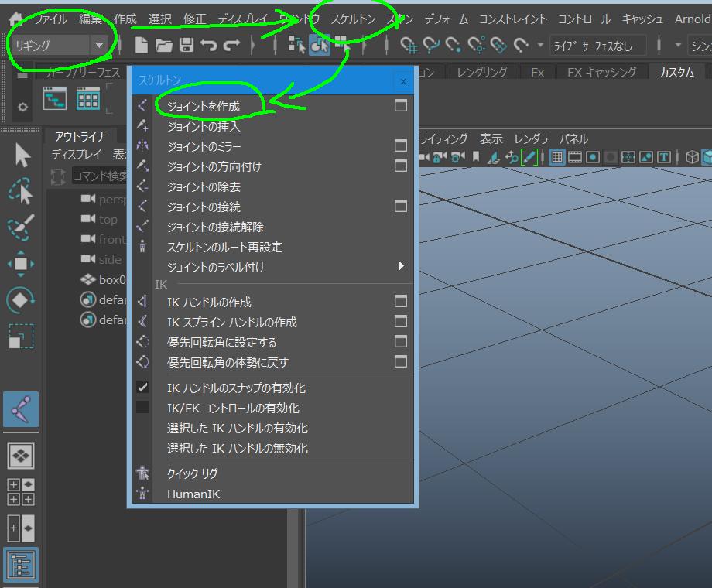The height and width of the screenshot is (588, 712).
Task: Pick the Rotate tool in toolbox
Action: 21,299
